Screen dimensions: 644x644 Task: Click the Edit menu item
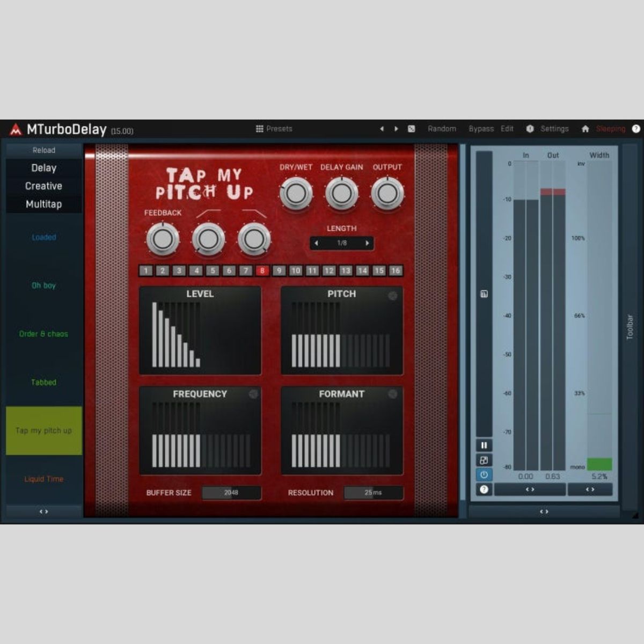(507, 129)
